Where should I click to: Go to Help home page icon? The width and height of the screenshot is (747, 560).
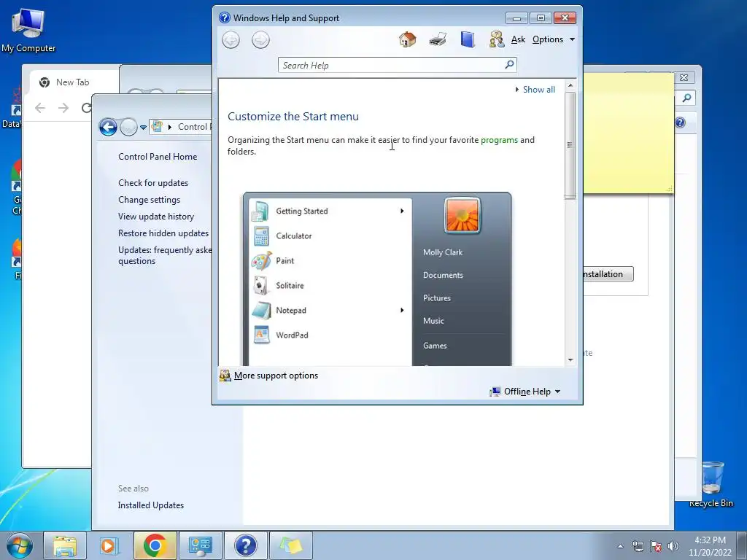pyautogui.click(x=407, y=39)
